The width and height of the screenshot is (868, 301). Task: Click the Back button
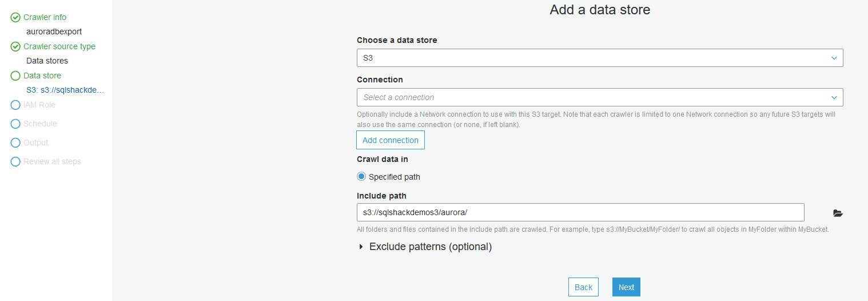pyautogui.click(x=583, y=287)
